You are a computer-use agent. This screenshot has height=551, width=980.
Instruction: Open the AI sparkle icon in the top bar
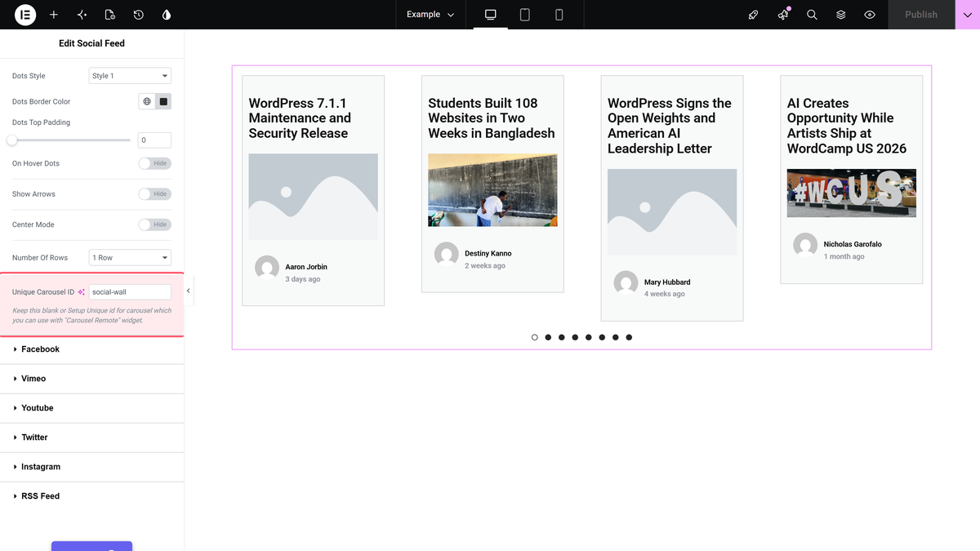[82, 15]
